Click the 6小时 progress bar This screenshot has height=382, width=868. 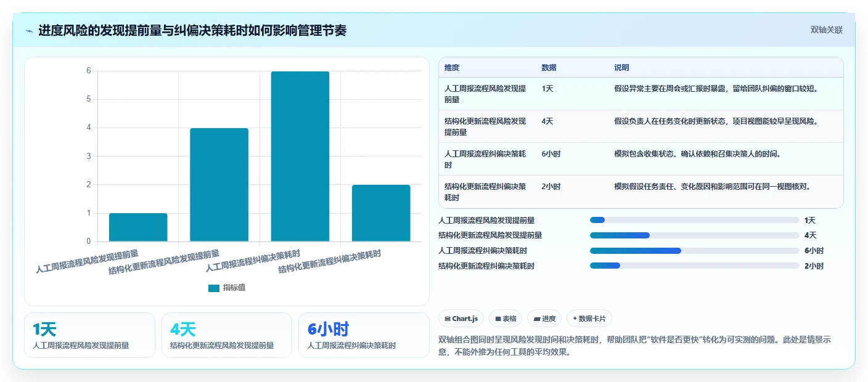coord(694,251)
